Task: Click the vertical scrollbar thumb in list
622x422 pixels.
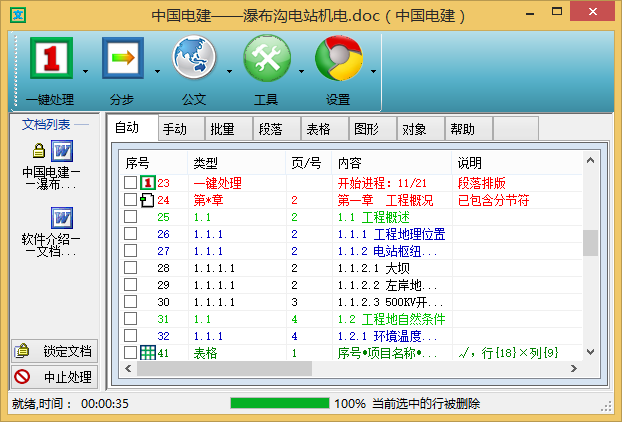Action: pos(590,243)
